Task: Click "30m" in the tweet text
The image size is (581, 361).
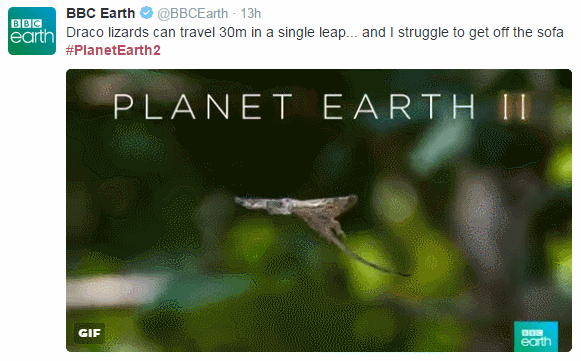Action: (x=232, y=32)
